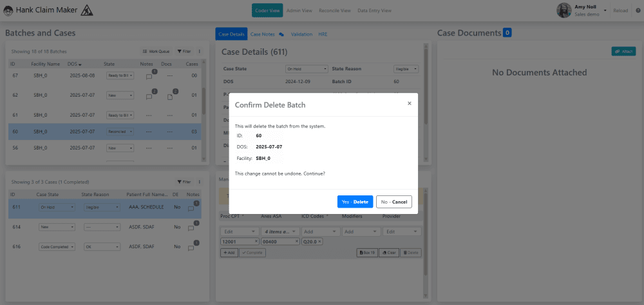The image size is (644, 305).
Task: Switch to Coder View
Action: (x=267, y=11)
